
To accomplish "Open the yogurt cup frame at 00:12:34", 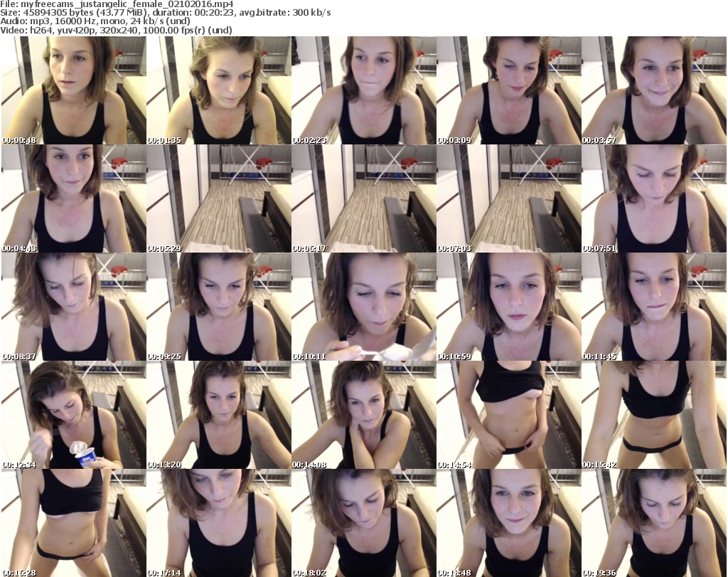I will (74, 415).
